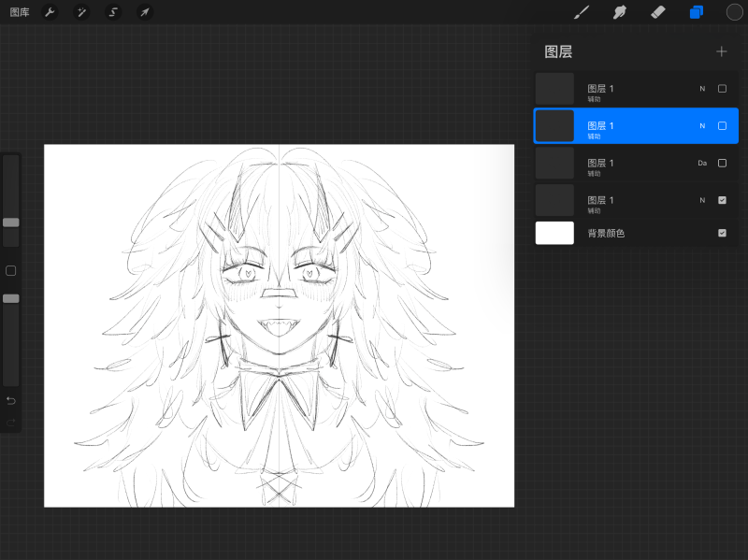
Task: Select the Paint brush tool
Action: point(581,12)
